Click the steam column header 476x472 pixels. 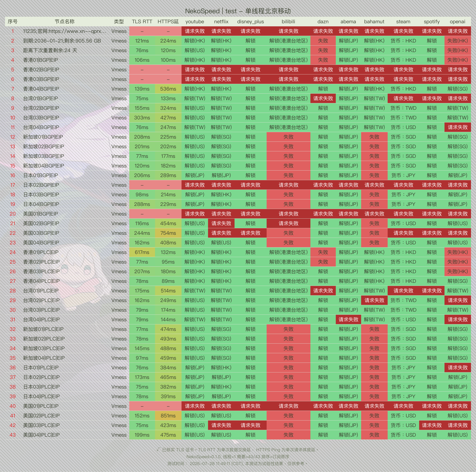(x=403, y=22)
